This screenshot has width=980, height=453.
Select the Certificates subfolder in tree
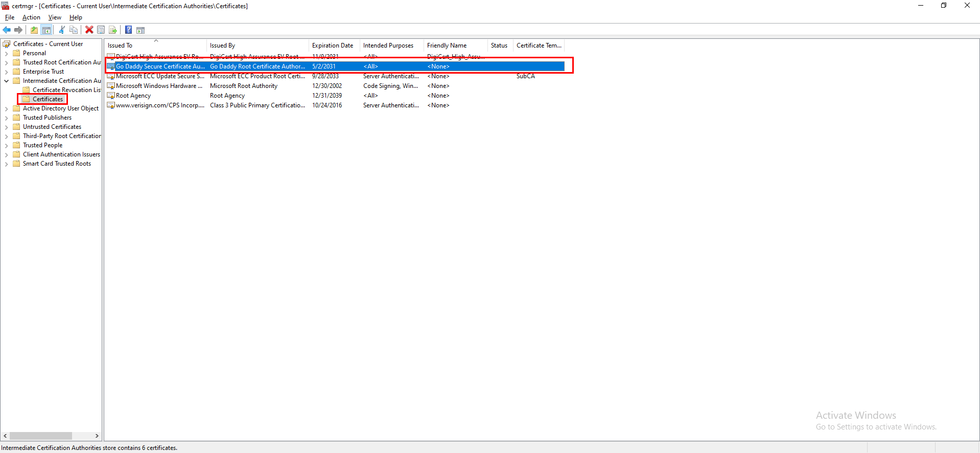(x=48, y=99)
